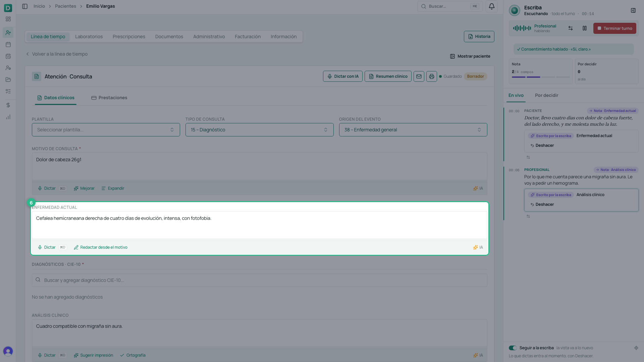
Task: Click the Buscar search box
Action: pyautogui.click(x=450, y=6)
